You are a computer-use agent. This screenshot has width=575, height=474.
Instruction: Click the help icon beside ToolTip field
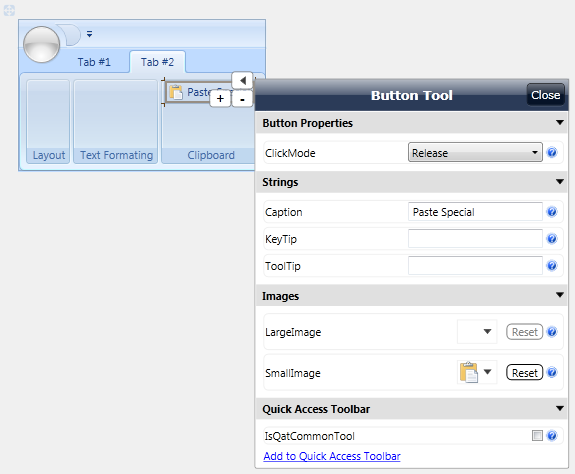[552, 266]
